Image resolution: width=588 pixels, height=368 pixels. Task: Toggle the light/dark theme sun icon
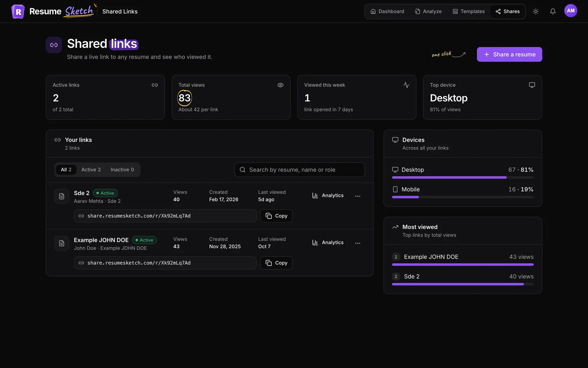tap(536, 11)
